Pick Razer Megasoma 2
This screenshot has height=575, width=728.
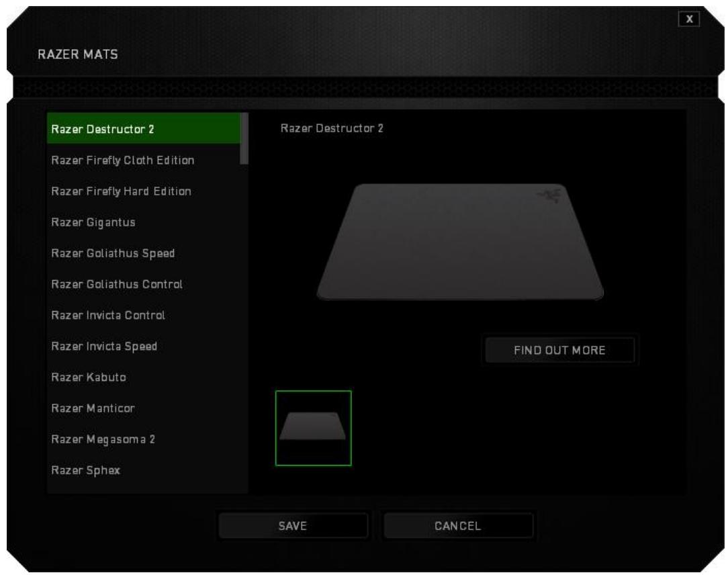click(144, 439)
